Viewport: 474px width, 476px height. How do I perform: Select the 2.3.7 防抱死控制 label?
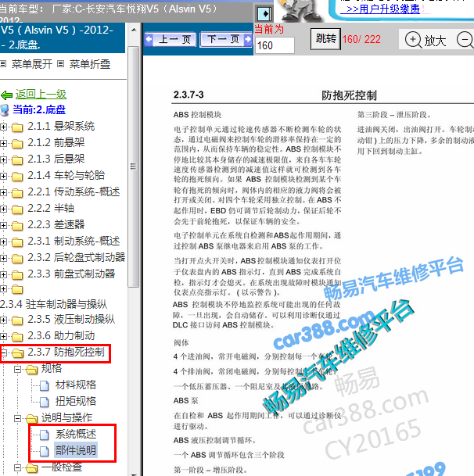pos(66,353)
